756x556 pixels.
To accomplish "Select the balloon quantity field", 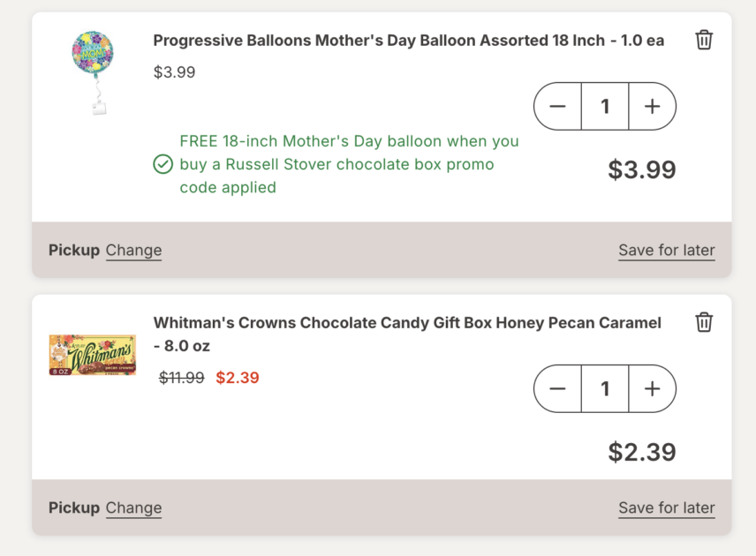I will pyautogui.click(x=605, y=106).
